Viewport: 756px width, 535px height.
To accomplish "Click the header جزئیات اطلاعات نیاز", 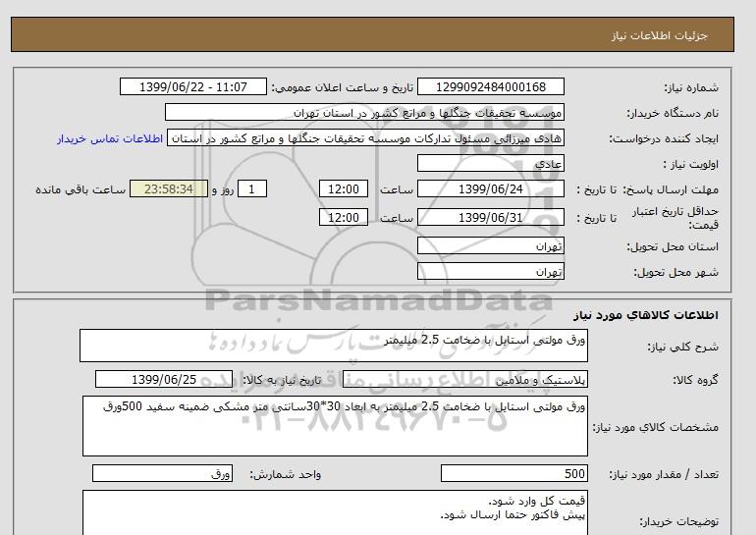I will pyautogui.click(x=660, y=35).
